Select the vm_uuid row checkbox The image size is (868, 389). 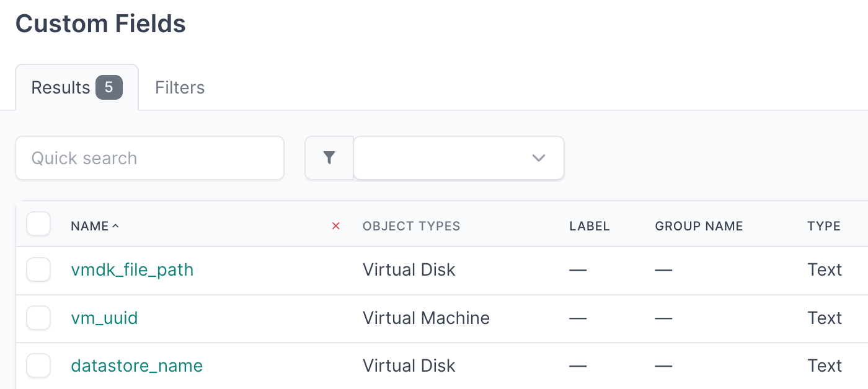coord(38,318)
